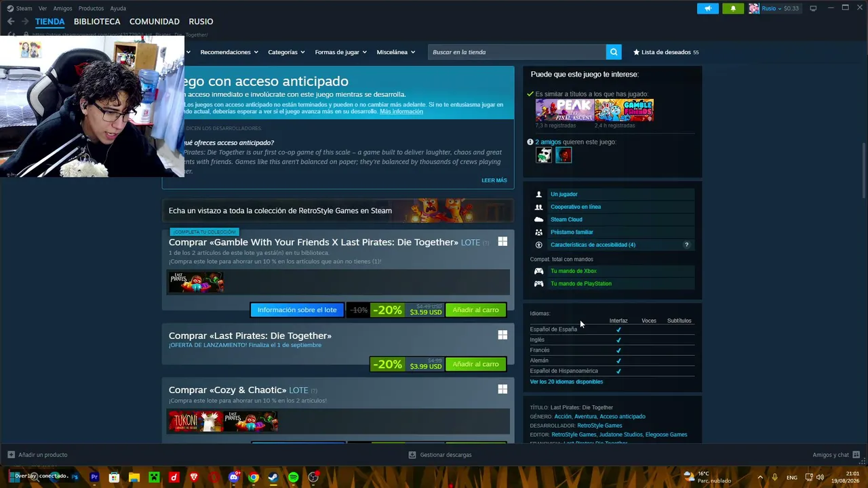Expand early access text with LEER MÁS
This screenshot has width=868, height=488.
point(494,180)
